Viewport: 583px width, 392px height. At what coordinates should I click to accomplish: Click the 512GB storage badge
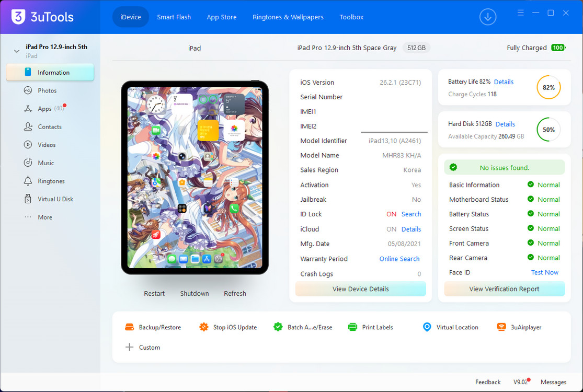tap(416, 48)
